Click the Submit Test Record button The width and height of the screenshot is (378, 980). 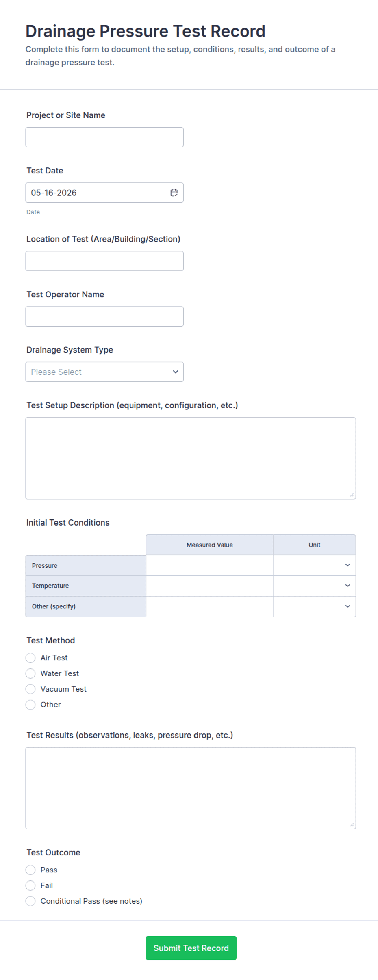pos(191,948)
